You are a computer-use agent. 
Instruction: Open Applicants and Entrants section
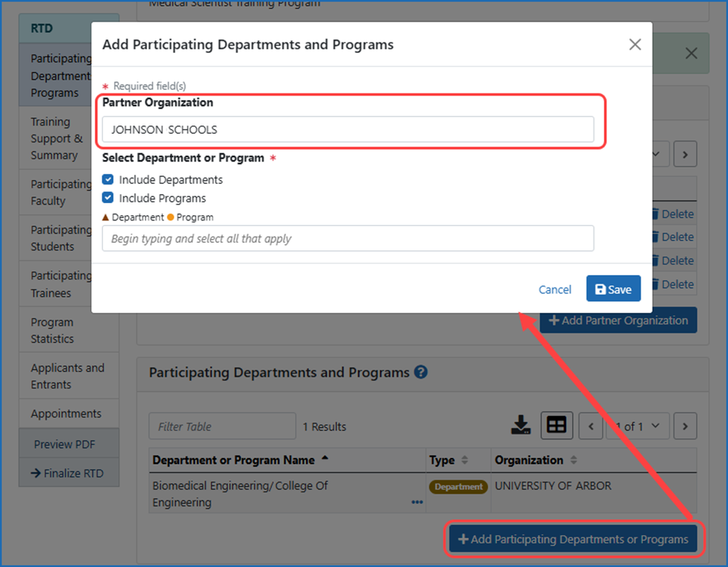point(69,376)
